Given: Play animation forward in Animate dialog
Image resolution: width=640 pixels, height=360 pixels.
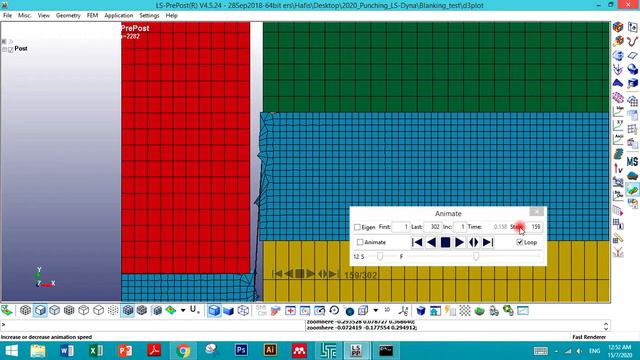Looking at the screenshot, I should coord(459,242).
